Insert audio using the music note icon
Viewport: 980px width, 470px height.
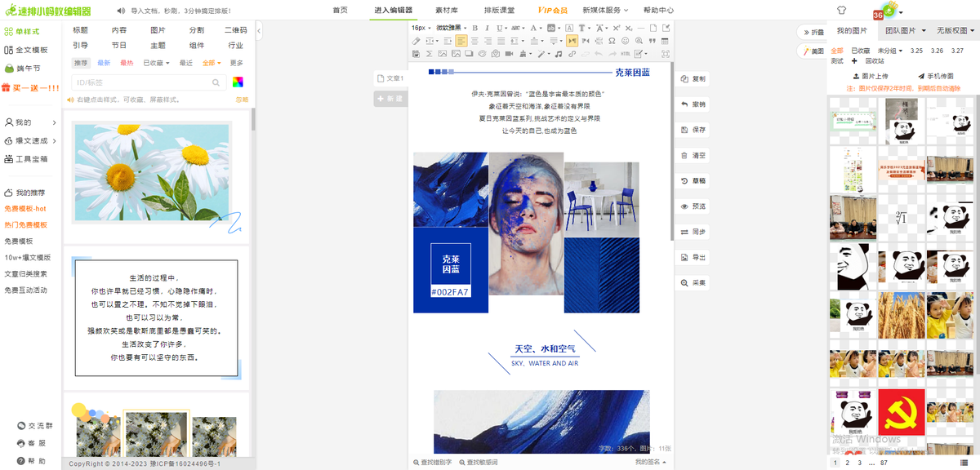click(559, 53)
